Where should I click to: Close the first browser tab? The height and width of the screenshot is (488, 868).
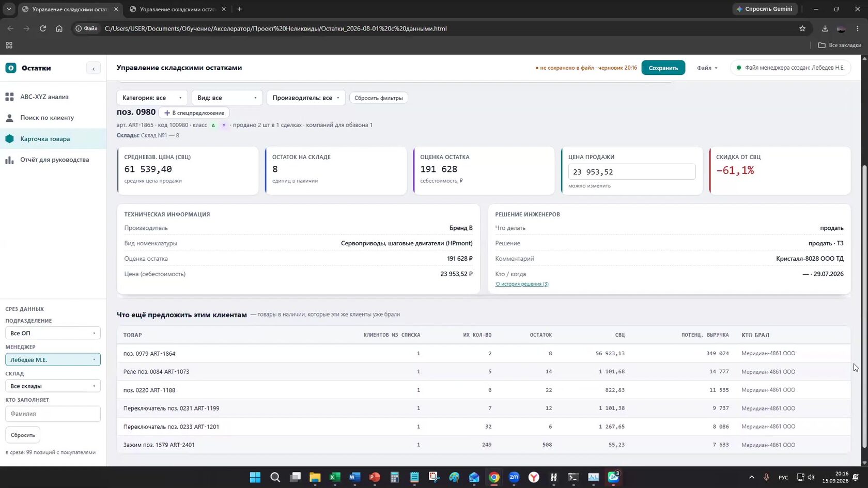point(116,9)
